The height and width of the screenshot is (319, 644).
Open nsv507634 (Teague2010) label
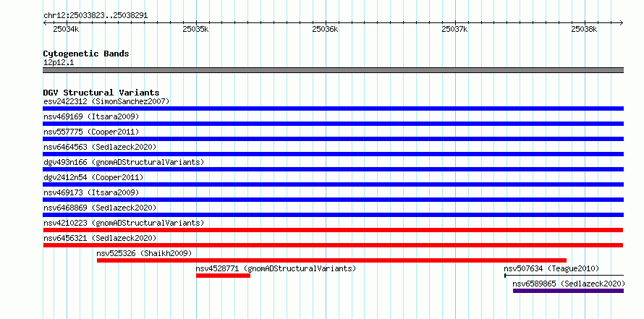click(x=551, y=268)
